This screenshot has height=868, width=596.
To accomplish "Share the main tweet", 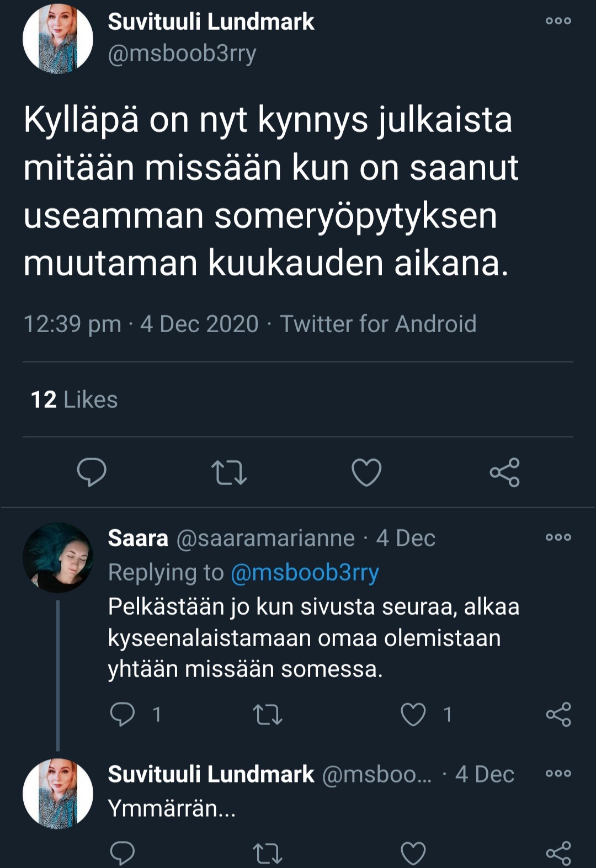I will 504,472.
